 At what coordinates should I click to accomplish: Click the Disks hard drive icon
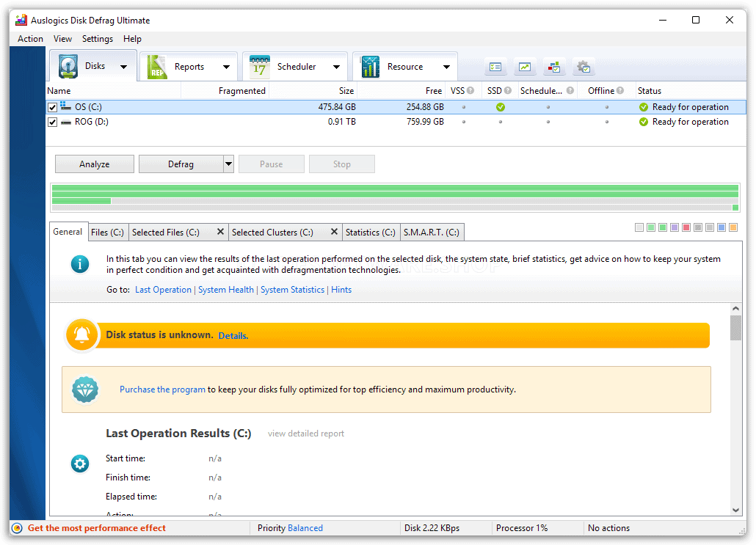68,66
